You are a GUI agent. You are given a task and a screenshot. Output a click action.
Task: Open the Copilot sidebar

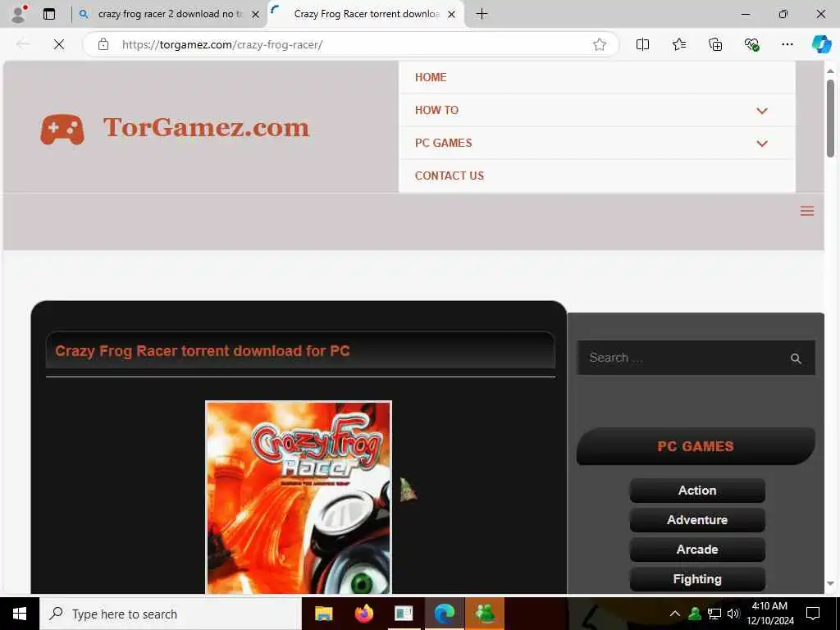pos(821,44)
